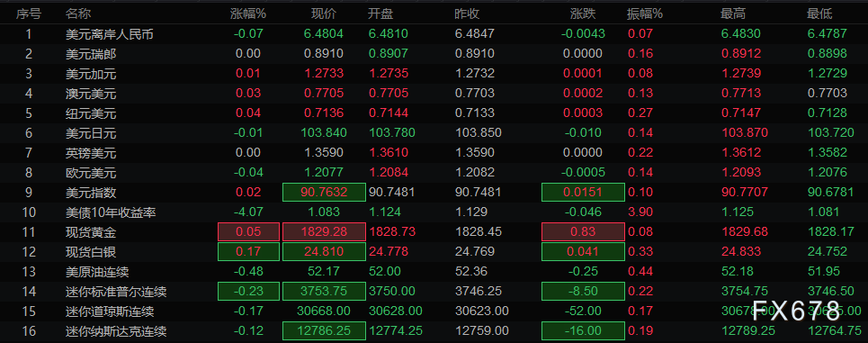Click the 名称 column header
Image resolution: width=868 pixels, height=343 pixels.
click(x=78, y=14)
